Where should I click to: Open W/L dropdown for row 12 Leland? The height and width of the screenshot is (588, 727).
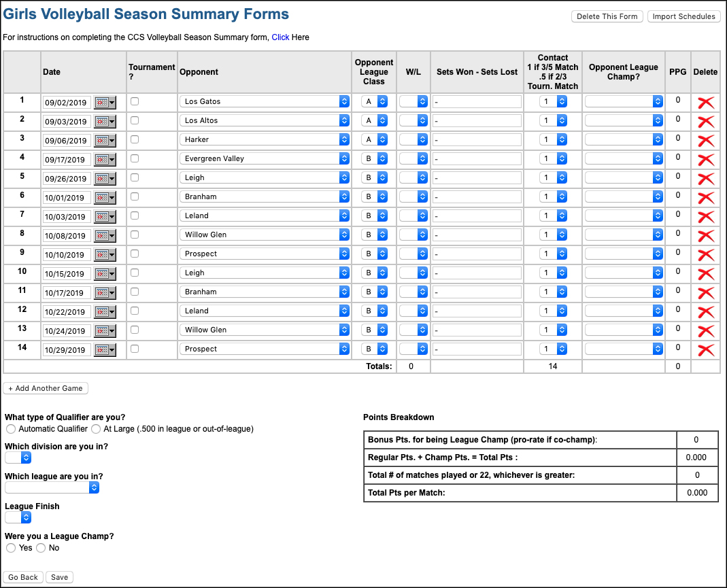413,311
